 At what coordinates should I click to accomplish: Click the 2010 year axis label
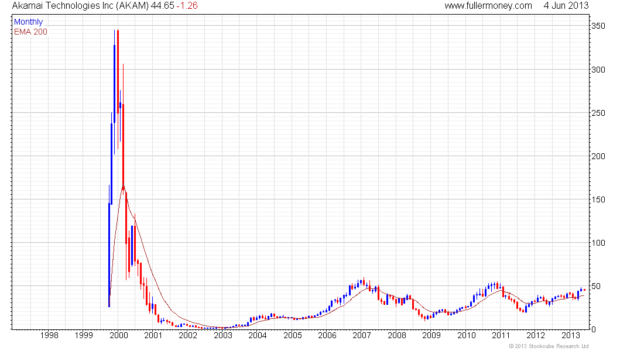(466, 335)
